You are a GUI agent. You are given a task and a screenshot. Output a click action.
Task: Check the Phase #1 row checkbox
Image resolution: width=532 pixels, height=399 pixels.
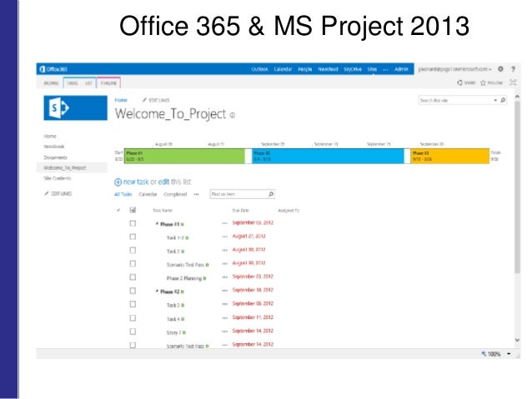pos(133,223)
